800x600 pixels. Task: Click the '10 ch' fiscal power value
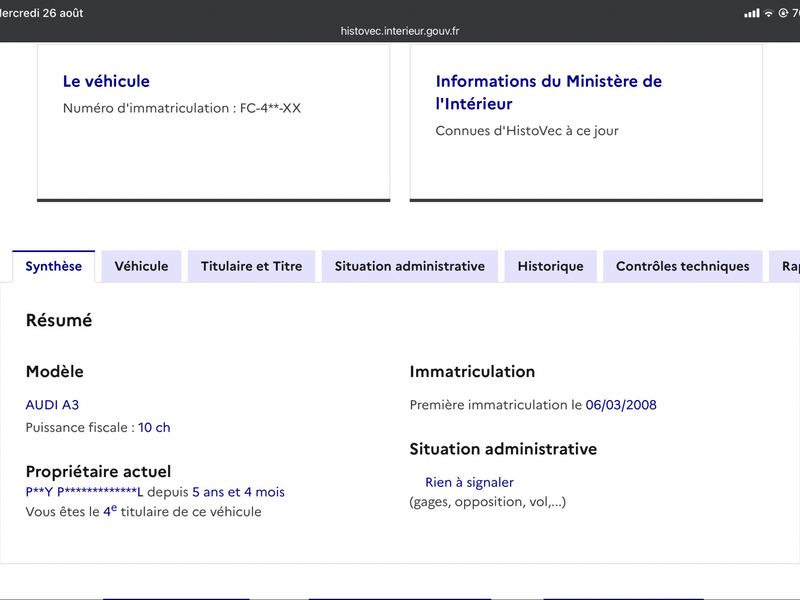[154, 427]
